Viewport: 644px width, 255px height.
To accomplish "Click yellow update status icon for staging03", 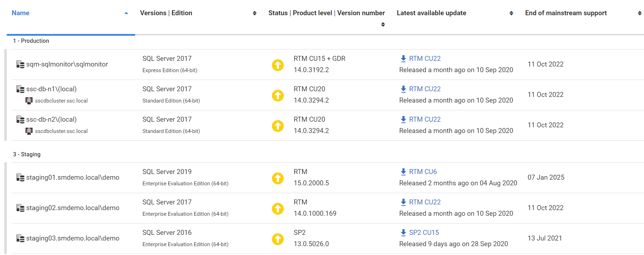I will [x=278, y=239].
